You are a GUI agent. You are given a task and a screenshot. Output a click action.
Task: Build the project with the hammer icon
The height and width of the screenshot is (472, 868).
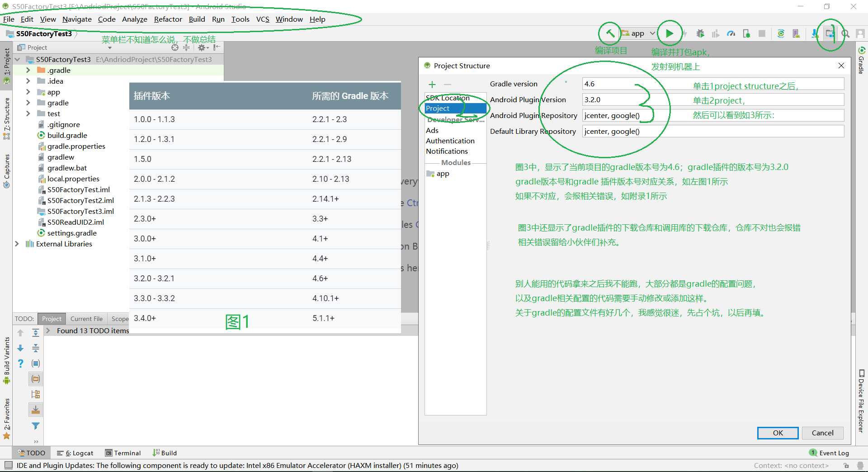pos(610,33)
